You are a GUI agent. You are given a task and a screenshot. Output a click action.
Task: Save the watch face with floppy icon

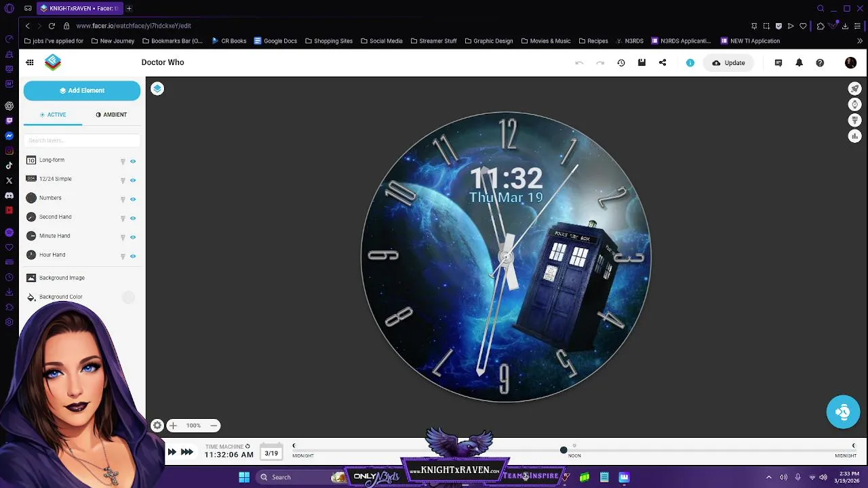tap(642, 63)
